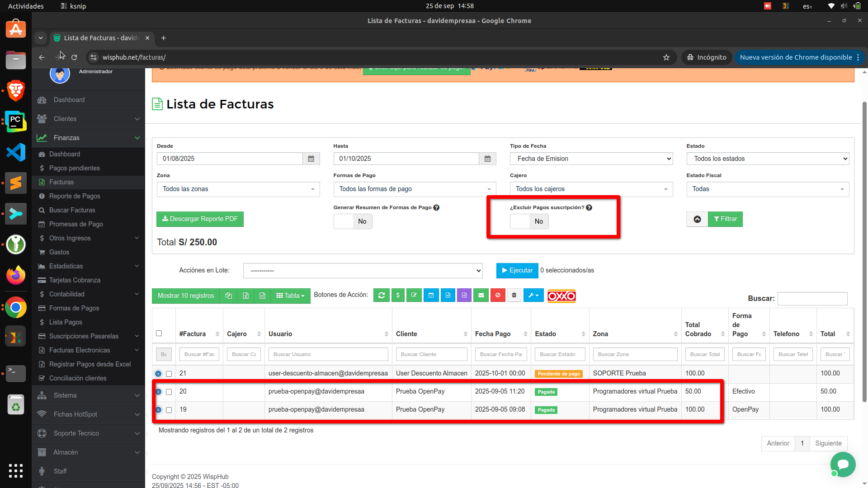Open Pagos pendientes in sidebar

(74, 168)
